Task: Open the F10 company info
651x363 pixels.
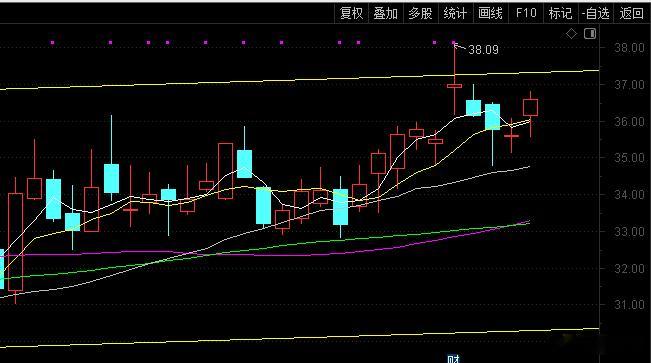Action: pos(526,13)
